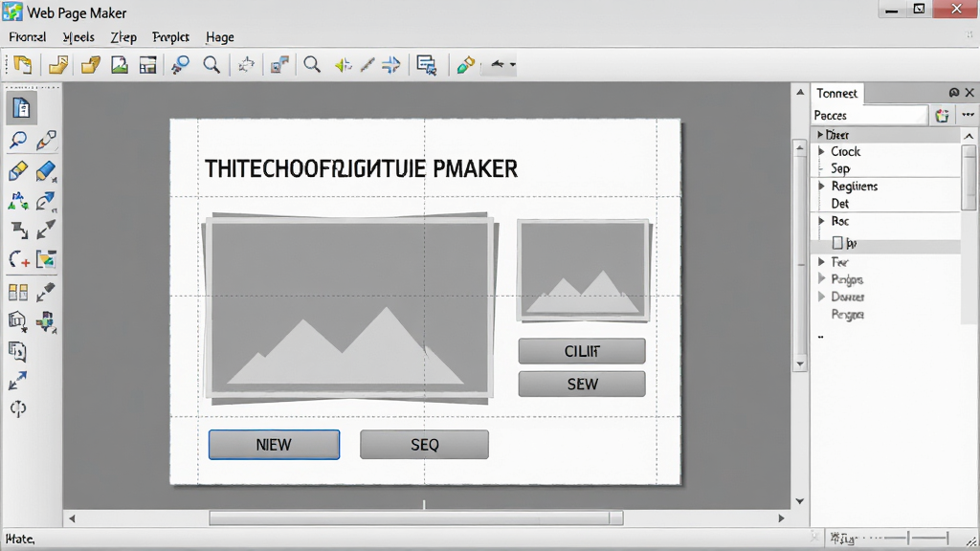
Task: Select the green triangle nodes tool
Action: [17, 201]
